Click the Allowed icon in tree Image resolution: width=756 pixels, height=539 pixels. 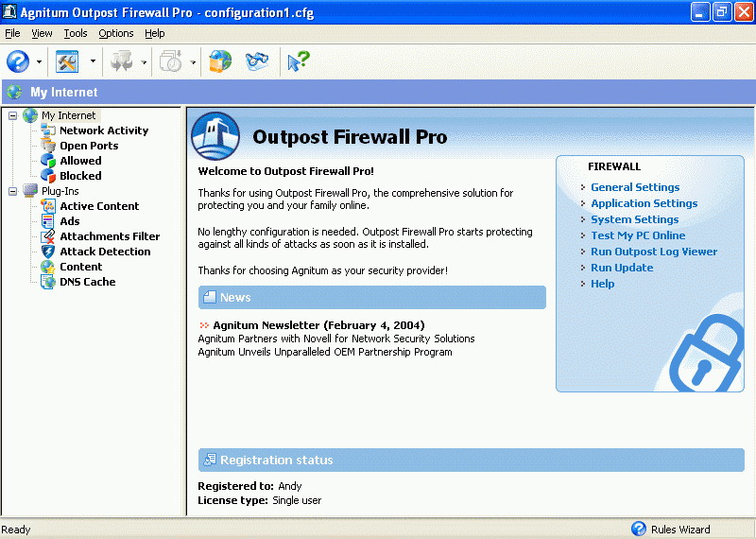click(48, 161)
